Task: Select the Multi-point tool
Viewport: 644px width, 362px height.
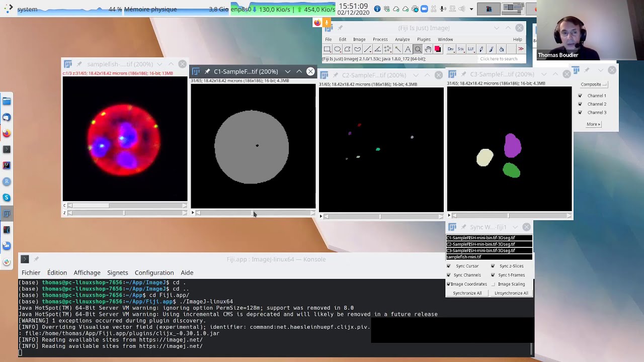Action: coord(387,49)
